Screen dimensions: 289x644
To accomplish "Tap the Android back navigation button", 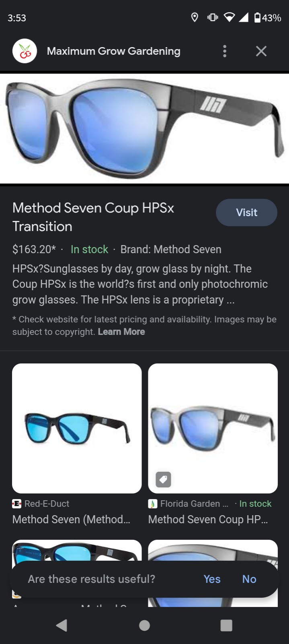I will [x=61, y=625].
